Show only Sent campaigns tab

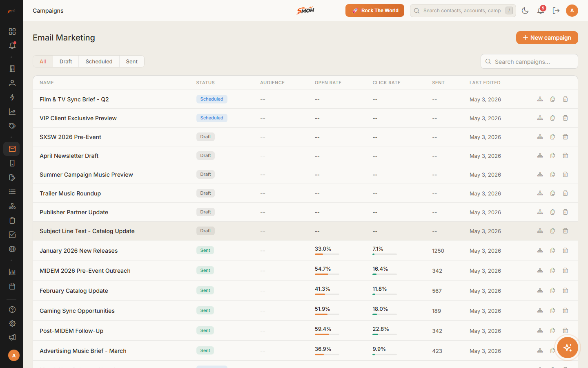pos(131,61)
